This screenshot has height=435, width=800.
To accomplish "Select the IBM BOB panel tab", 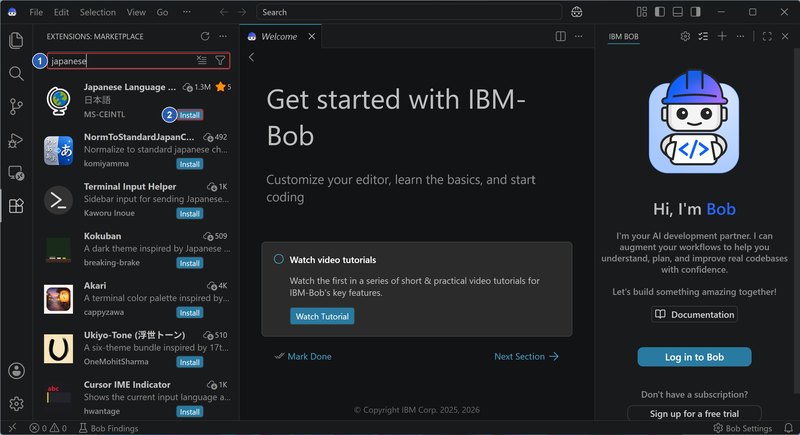I will coord(623,36).
